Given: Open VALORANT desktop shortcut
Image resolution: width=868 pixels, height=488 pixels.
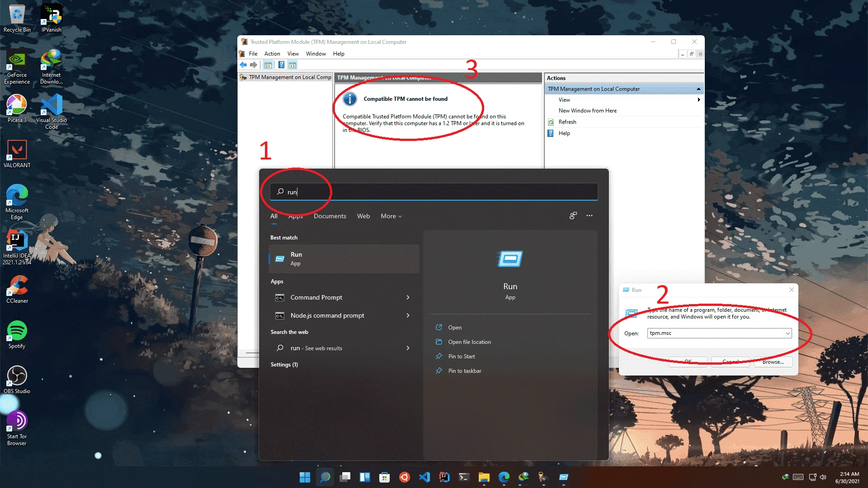Looking at the screenshot, I should [17, 154].
